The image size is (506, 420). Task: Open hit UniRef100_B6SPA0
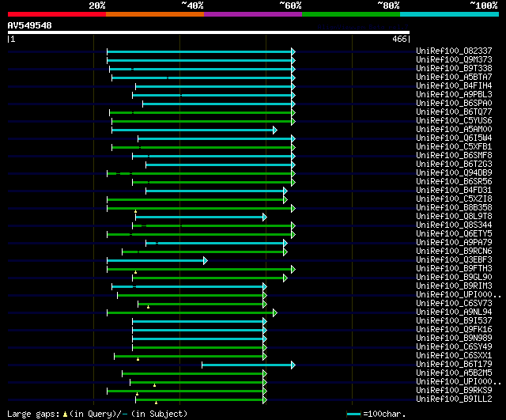click(454, 104)
